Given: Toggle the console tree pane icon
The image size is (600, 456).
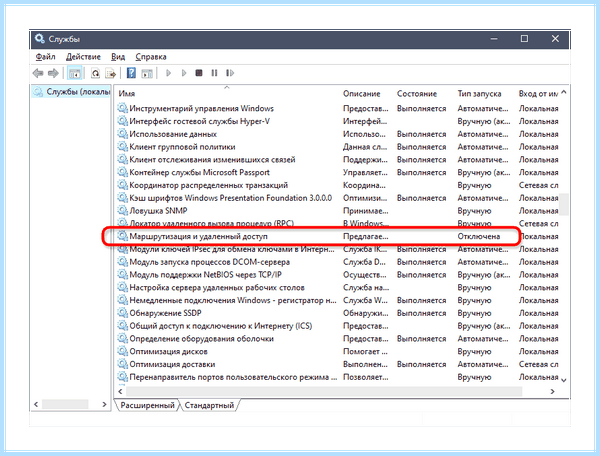Looking at the screenshot, I should (75, 73).
